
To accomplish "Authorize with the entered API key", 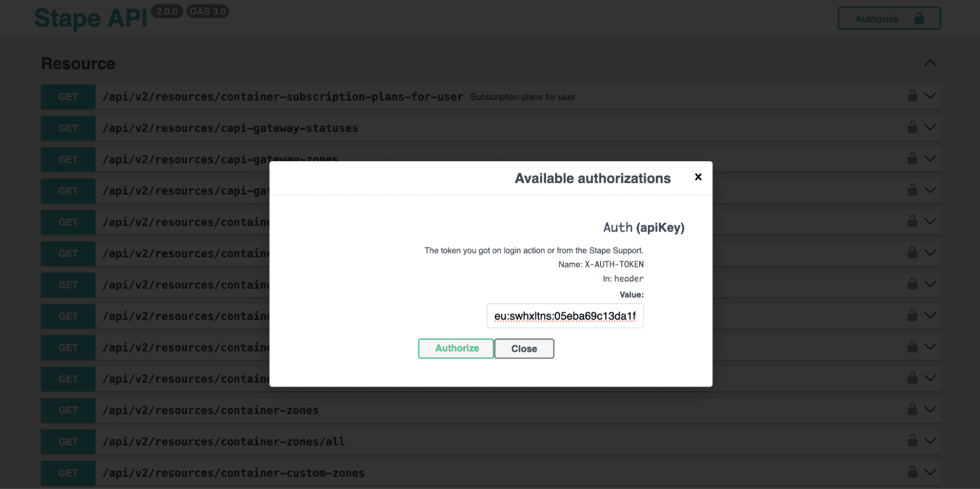I will point(455,348).
